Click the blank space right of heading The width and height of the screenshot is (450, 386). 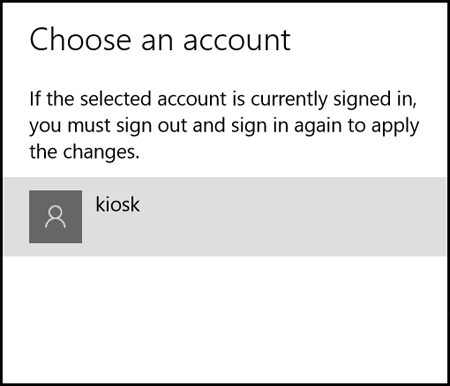pos(367,40)
